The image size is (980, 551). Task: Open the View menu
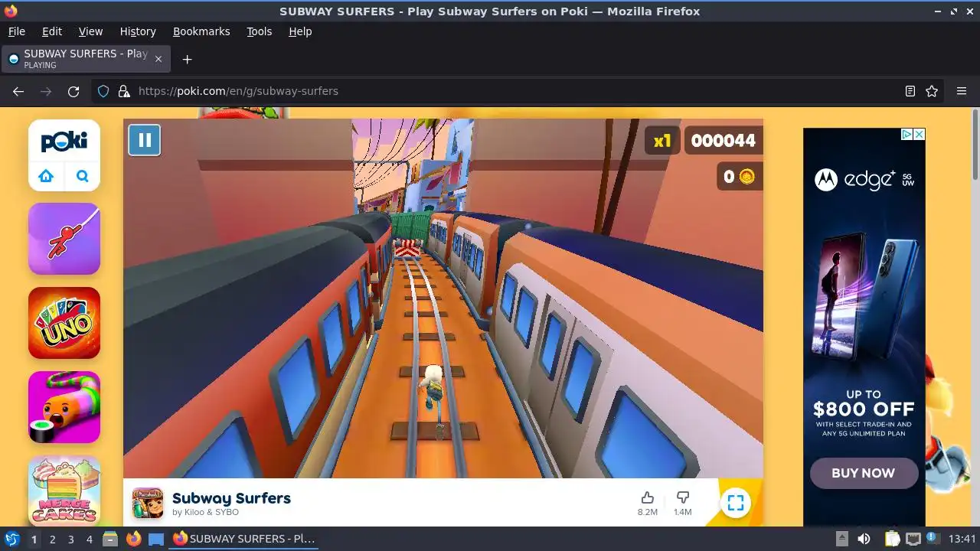point(90,31)
